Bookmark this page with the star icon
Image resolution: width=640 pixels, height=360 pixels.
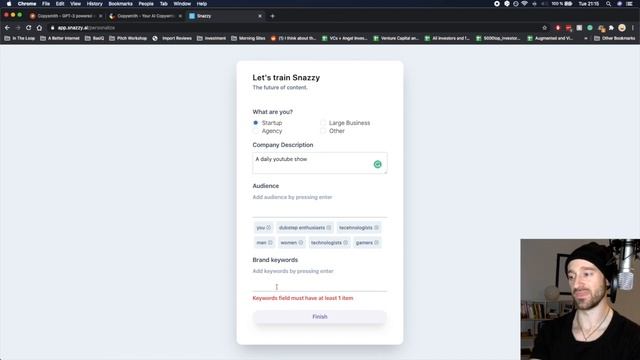tap(544, 28)
